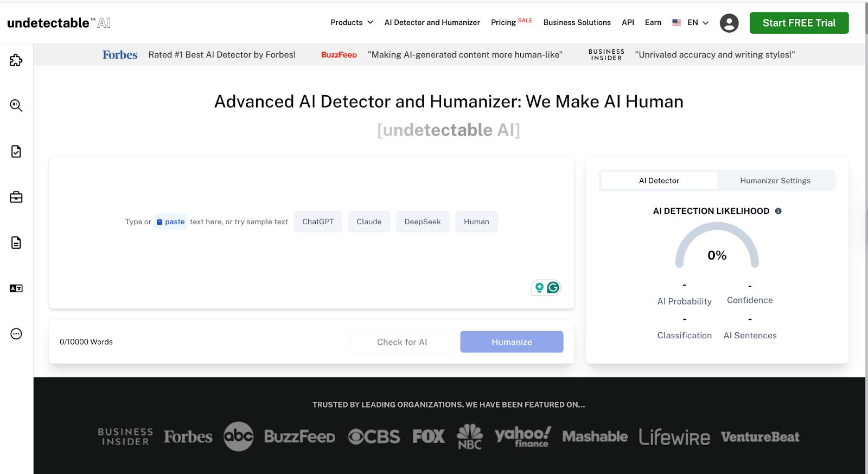Viewport: 868px width, 474px height.
Task: Click the '0/10000 Words' counter
Action: (86, 342)
